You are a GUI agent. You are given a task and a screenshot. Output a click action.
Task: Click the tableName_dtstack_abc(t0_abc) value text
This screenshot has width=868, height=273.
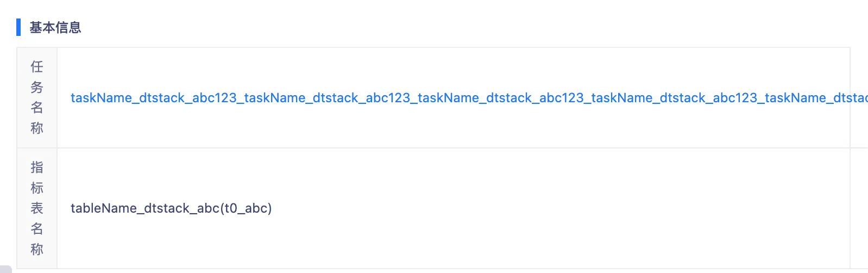pos(171,208)
